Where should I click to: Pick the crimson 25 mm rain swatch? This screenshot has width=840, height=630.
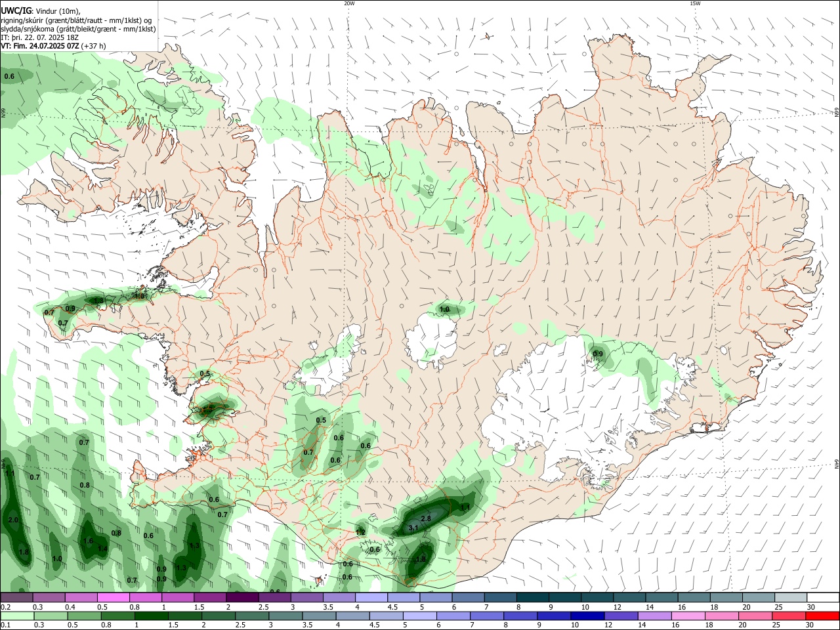[789, 616]
